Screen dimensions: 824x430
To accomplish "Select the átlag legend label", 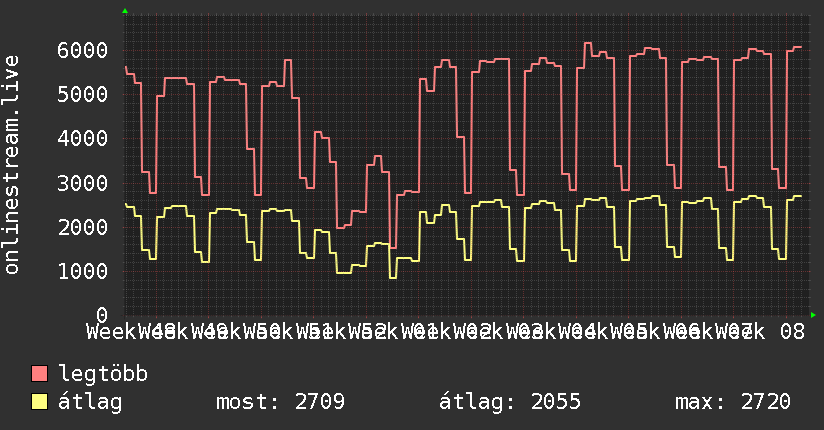I will [90, 402].
